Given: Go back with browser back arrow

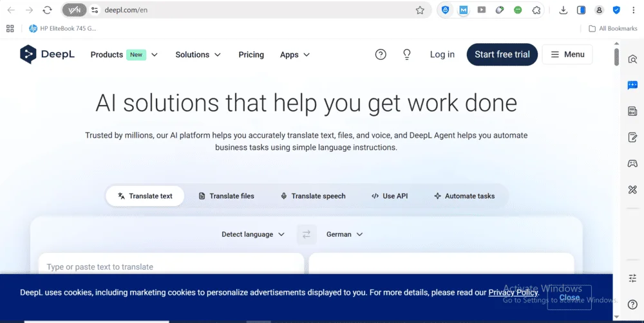Looking at the screenshot, I should click(11, 10).
